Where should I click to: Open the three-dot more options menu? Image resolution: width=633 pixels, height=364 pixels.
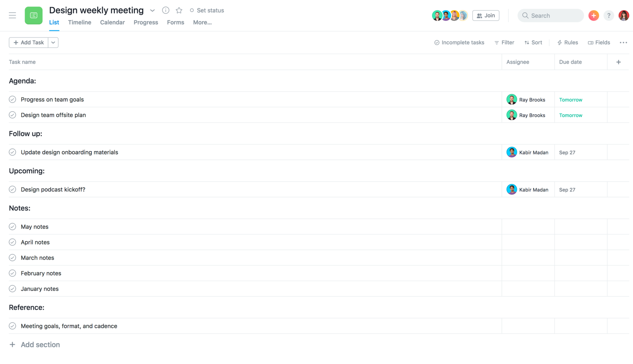coord(623,43)
